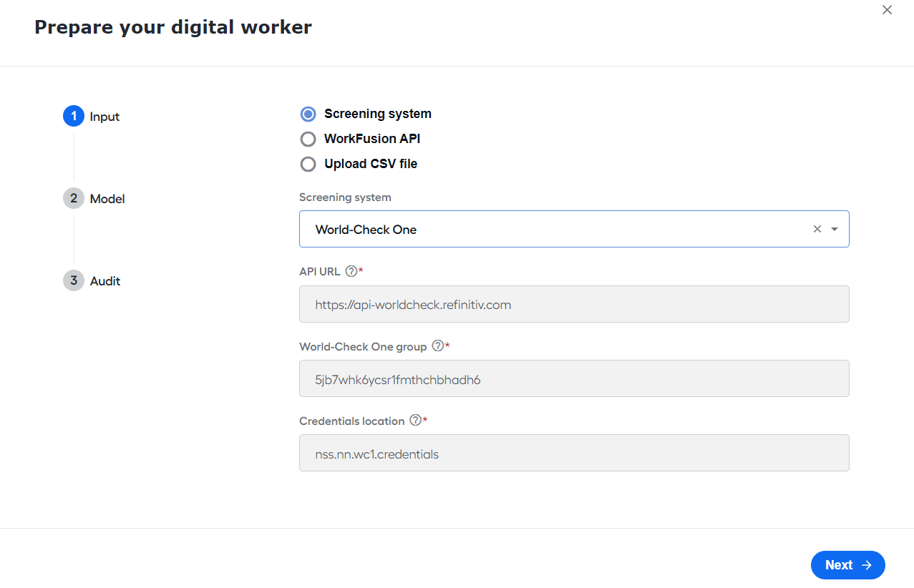Close the Prepare your digital worker dialog

click(887, 10)
